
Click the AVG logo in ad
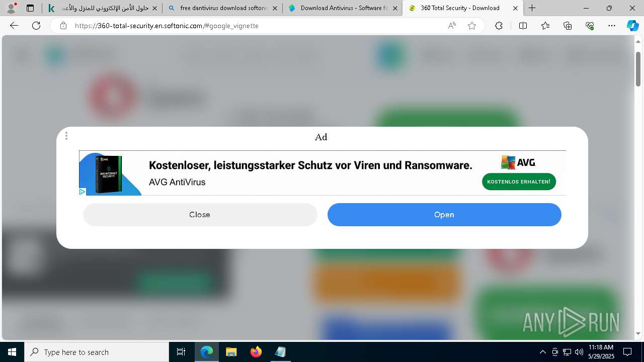coord(518,162)
